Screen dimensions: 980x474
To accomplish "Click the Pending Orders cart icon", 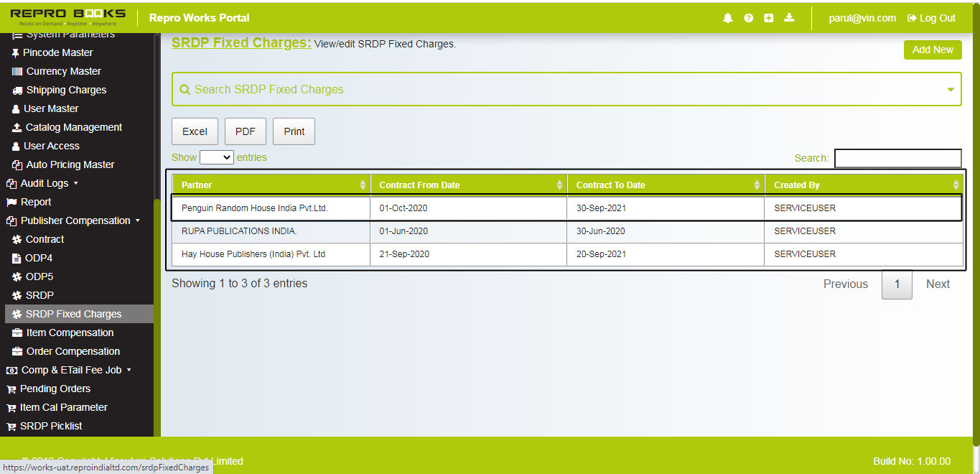I will pyautogui.click(x=11, y=389).
